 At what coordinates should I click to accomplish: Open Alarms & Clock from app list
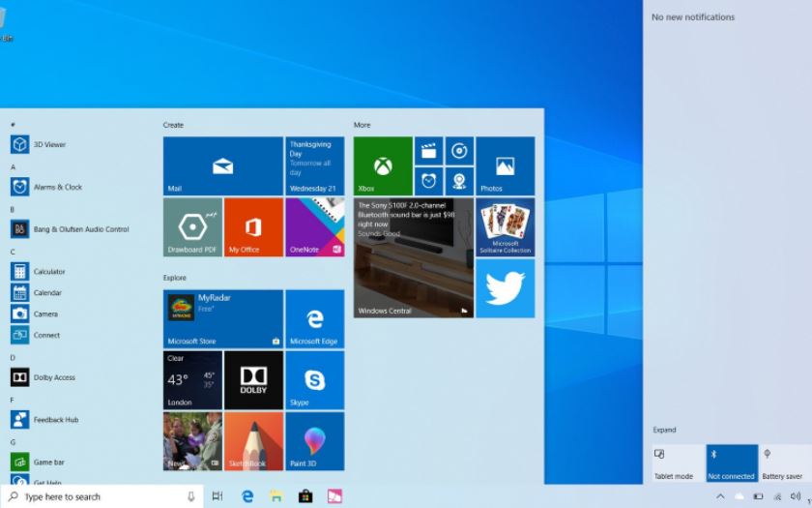57,187
